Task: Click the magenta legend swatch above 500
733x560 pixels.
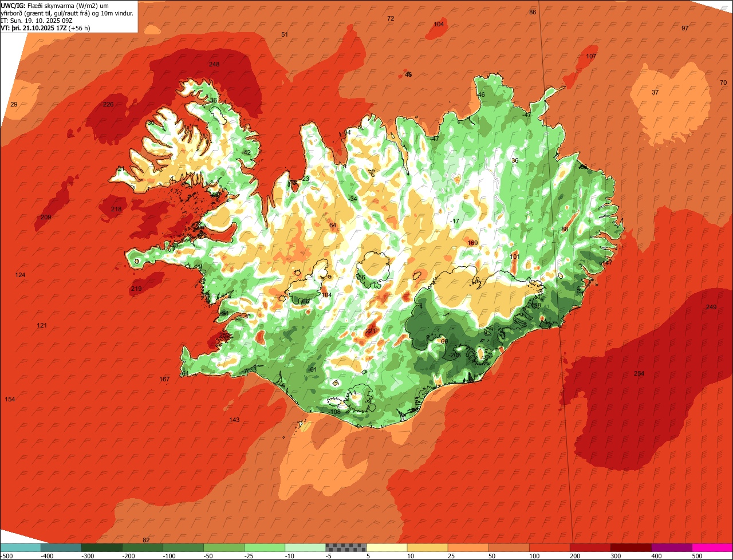Action: pyautogui.click(x=712, y=547)
